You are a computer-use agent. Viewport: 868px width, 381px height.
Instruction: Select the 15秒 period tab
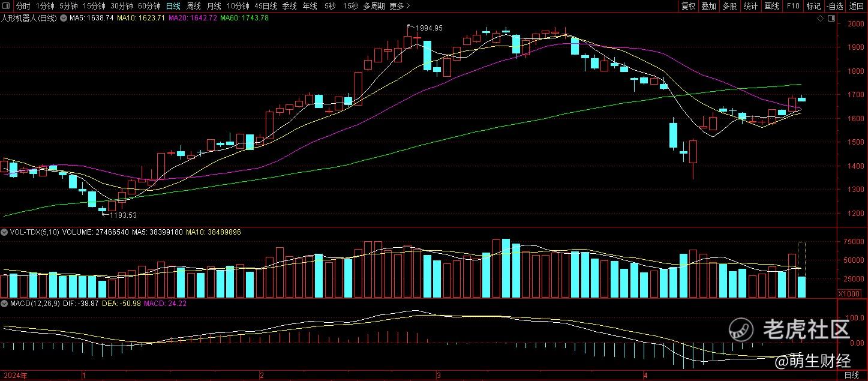pyautogui.click(x=350, y=6)
